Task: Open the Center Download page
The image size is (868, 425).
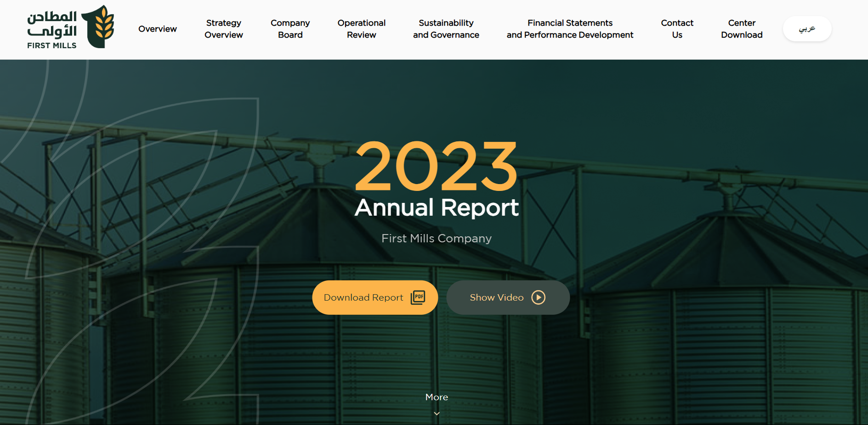Action: (x=742, y=29)
